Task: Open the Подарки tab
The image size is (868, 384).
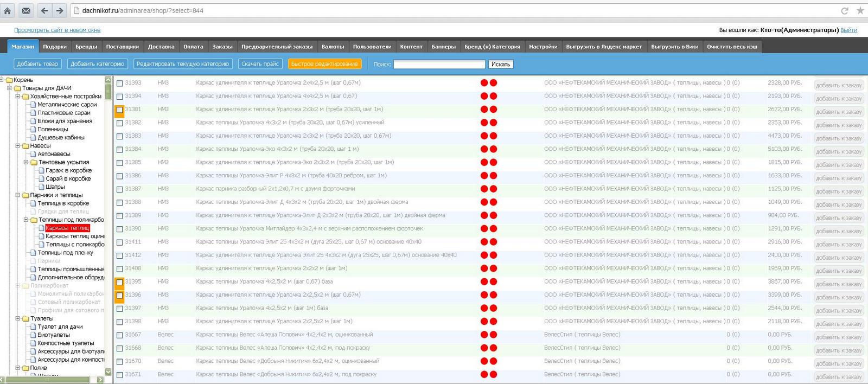Action: (55, 47)
